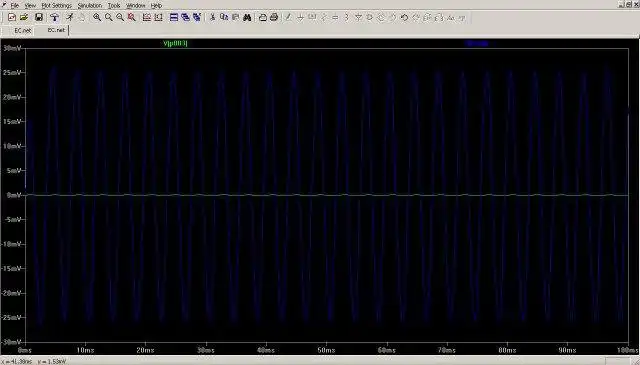This screenshot has width=640, height=365.
Task: Select the second EC.net tab
Action: pyautogui.click(x=56, y=31)
